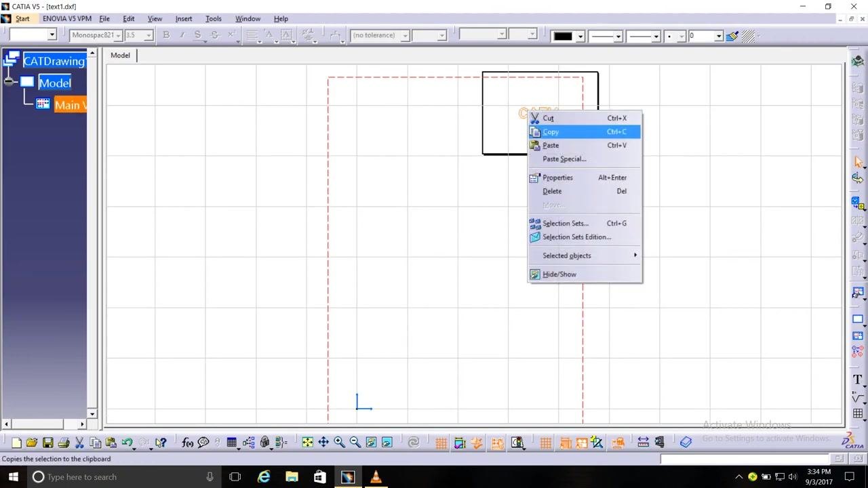Click the Open file folder icon
The width and height of the screenshot is (868, 488).
coord(32,443)
